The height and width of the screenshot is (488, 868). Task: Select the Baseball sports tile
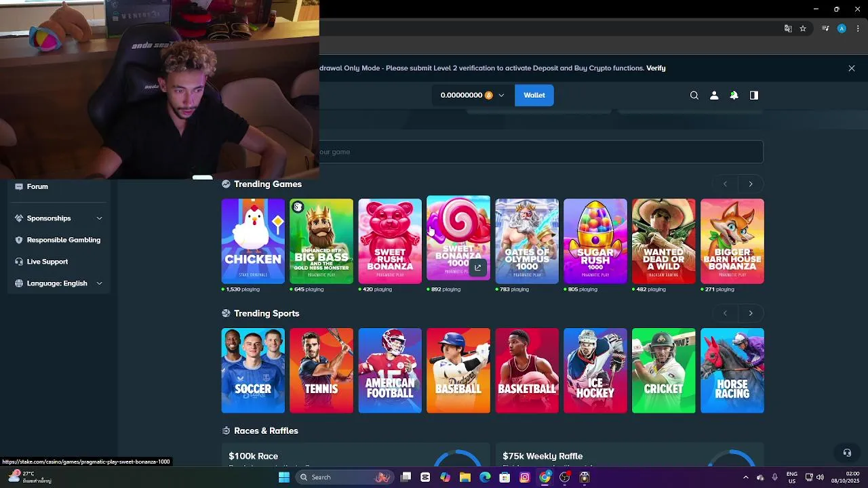(x=458, y=371)
